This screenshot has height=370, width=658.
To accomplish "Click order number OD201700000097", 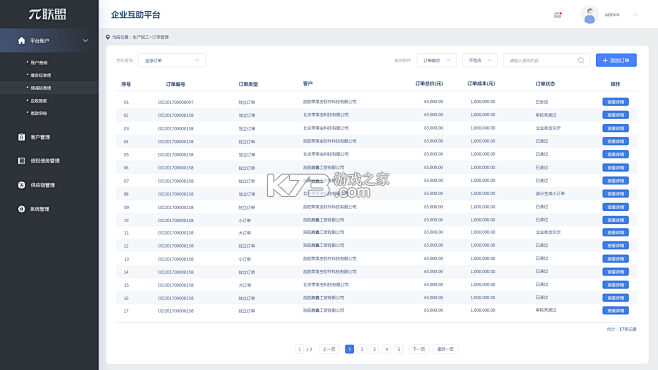I will tap(175, 102).
